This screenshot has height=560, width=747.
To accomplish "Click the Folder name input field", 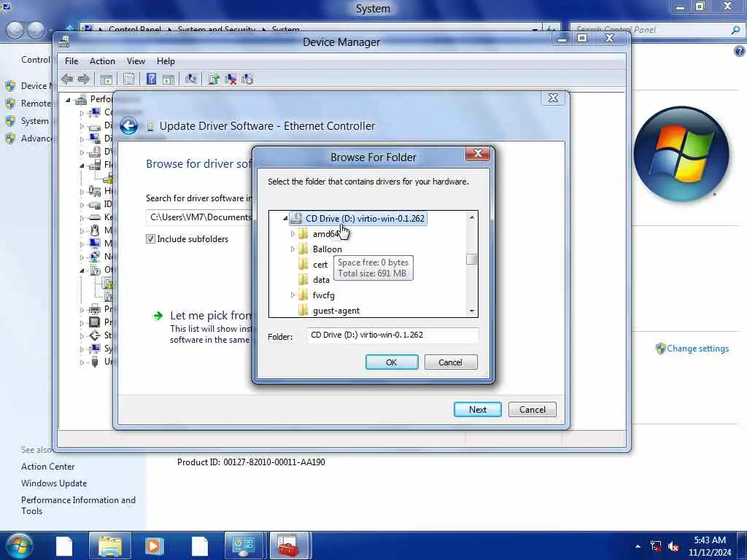I will pos(392,335).
